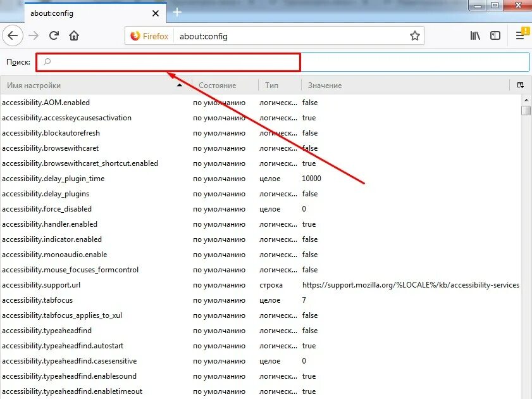Focus the Поиск search field
Image resolution: width=532 pixels, height=399 pixels.
(x=282, y=62)
